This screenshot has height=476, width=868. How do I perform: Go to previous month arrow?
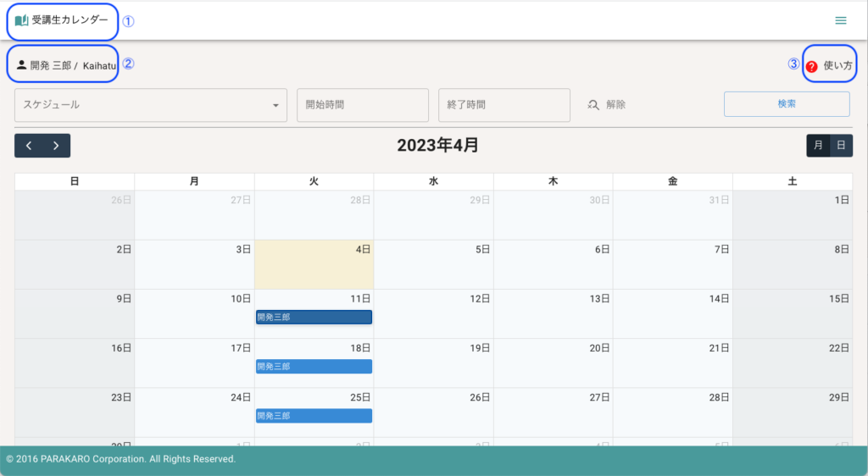(x=29, y=146)
